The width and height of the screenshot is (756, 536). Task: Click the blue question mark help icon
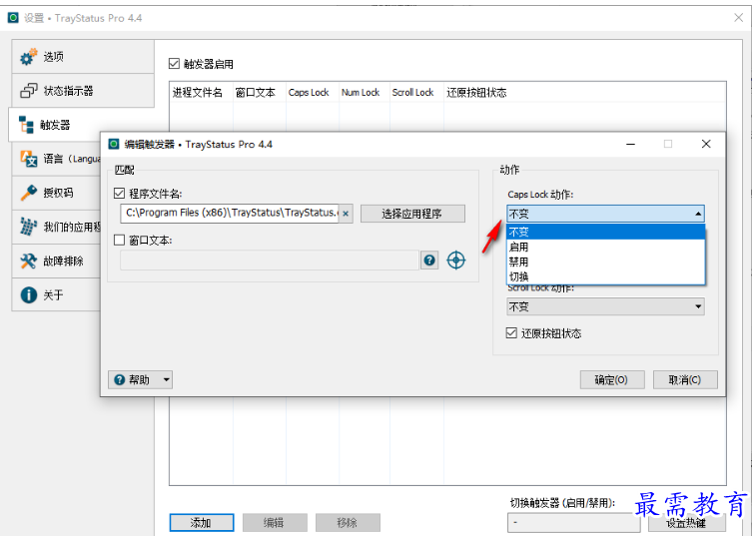[429, 261]
